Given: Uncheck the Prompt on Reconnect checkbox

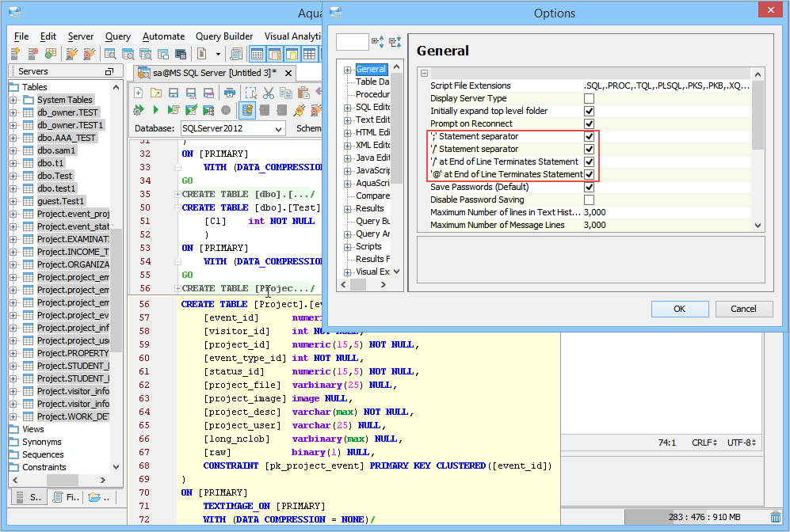Looking at the screenshot, I should click(x=589, y=123).
